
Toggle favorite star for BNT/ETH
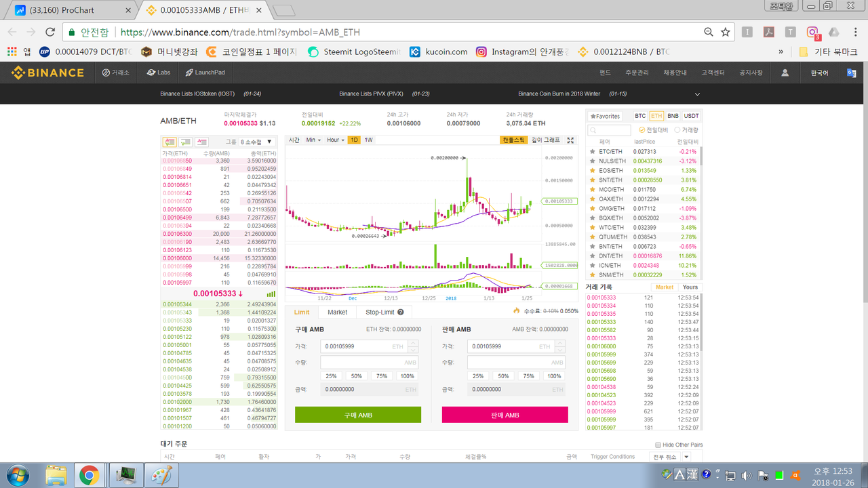[x=592, y=247]
